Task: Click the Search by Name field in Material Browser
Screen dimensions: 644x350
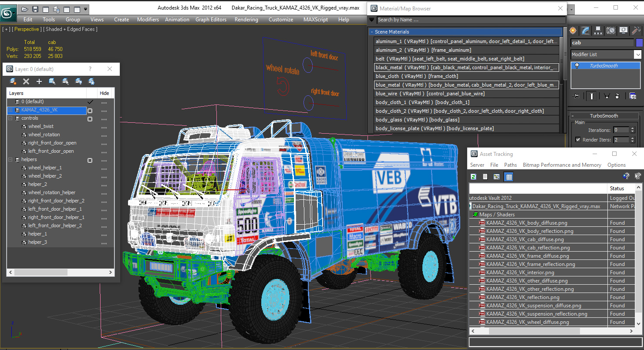Action: tap(471, 20)
